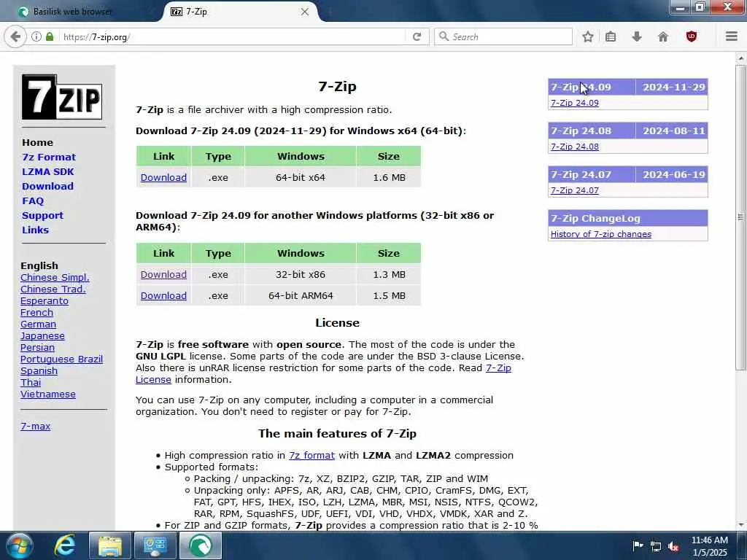Switch language to Persian

pyautogui.click(x=37, y=348)
